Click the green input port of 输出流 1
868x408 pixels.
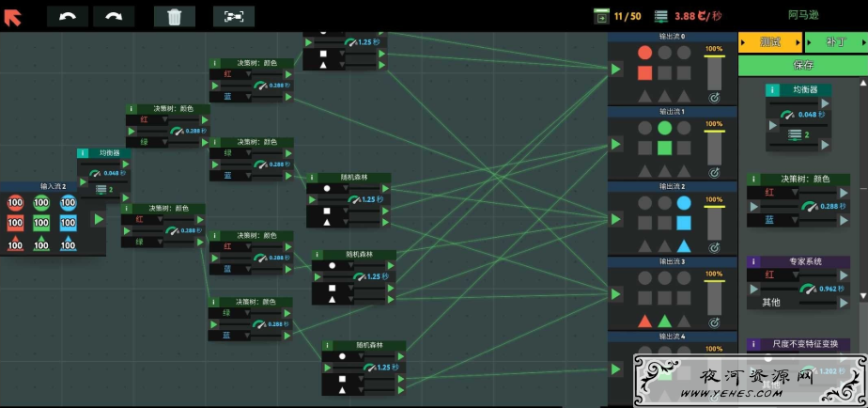tap(615, 144)
